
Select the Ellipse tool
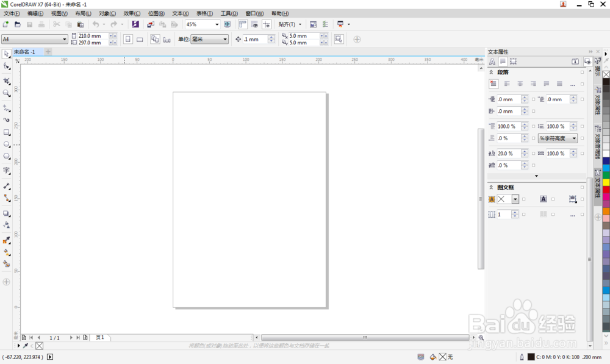(x=7, y=145)
